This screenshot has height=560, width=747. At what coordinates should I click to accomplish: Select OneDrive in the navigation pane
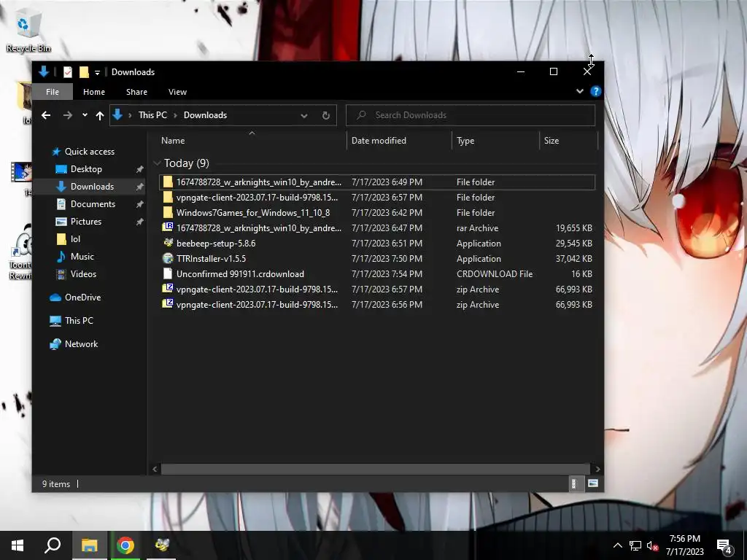click(x=82, y=297)
